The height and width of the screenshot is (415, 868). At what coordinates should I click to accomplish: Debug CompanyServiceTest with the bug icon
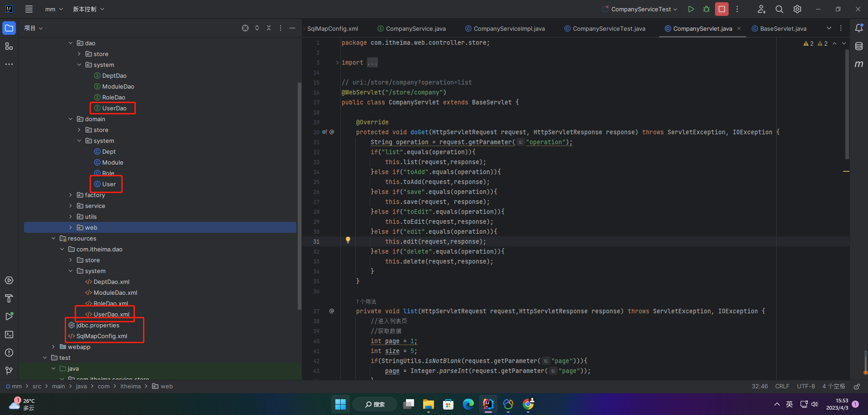pyautogui.click(x=706, y=9)
